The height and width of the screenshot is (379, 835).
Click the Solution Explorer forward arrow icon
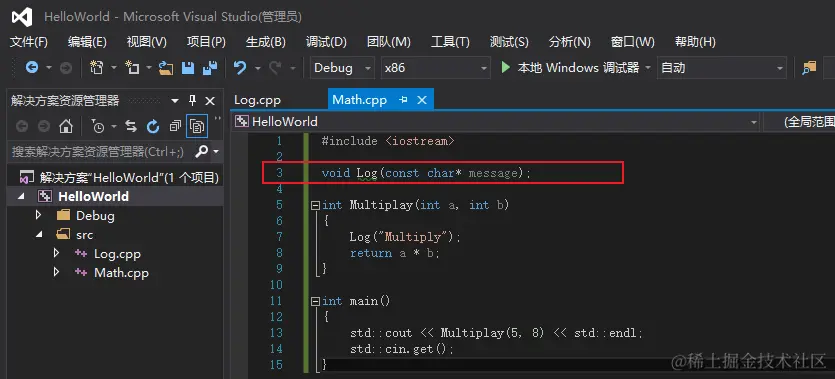pos(44,126)
